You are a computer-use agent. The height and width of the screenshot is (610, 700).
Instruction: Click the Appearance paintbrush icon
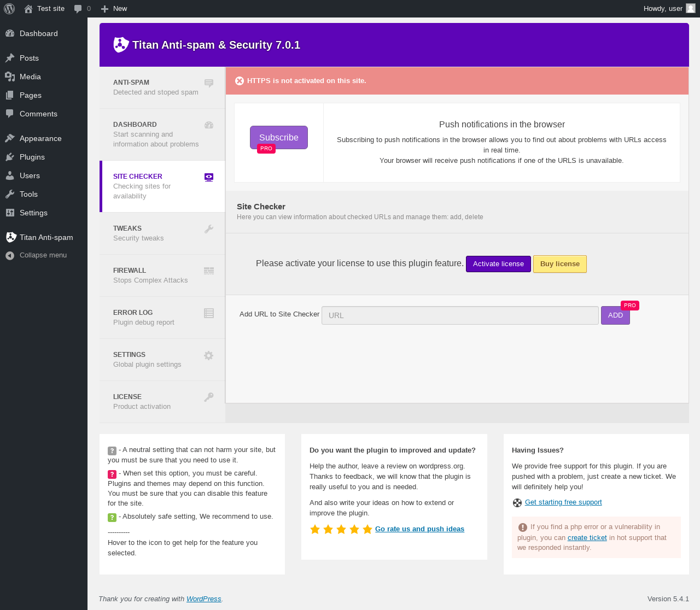(x=10, y=138)
